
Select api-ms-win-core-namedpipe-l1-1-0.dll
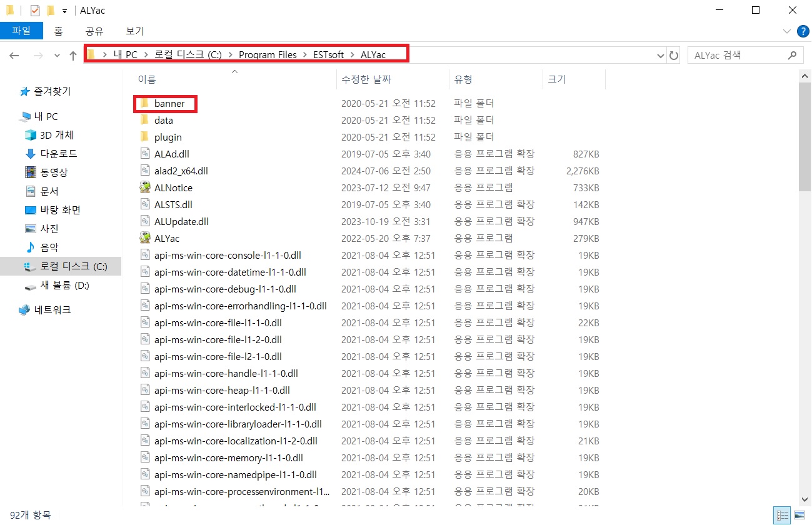235,474
